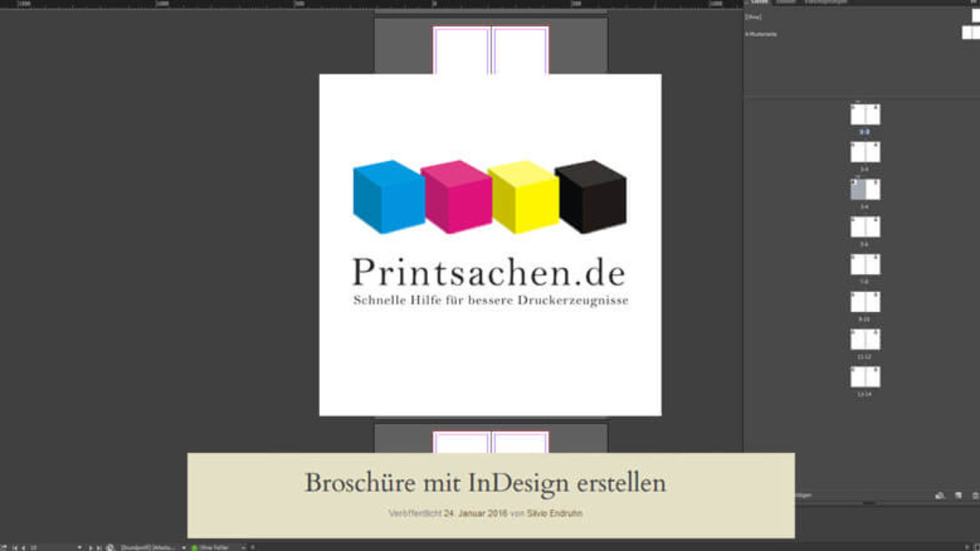Open the author link 'Silvio Endruhn'

pyautogui.click(x=555, y=514)
